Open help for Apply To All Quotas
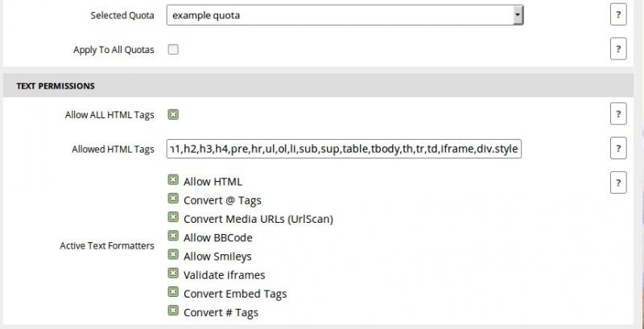This screenshot has height=329, width=644. 618,49
